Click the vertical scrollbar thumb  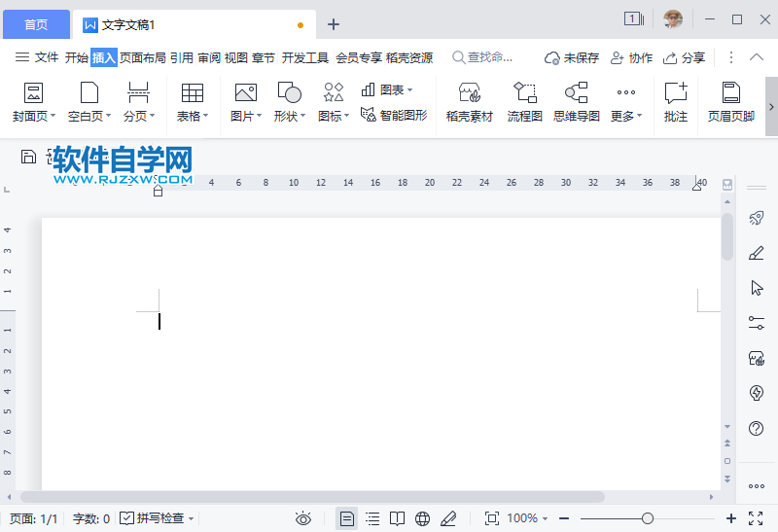pyautogui.click(x=727, y=236)
